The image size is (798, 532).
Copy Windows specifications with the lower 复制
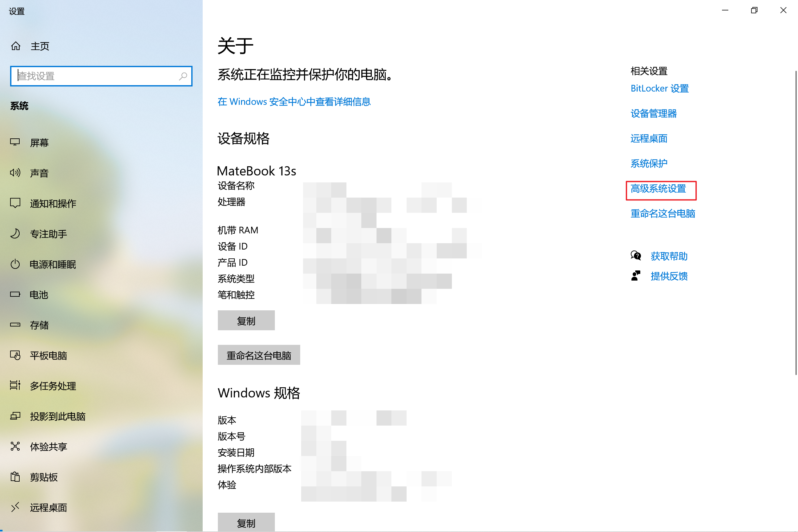click(246, 522)
